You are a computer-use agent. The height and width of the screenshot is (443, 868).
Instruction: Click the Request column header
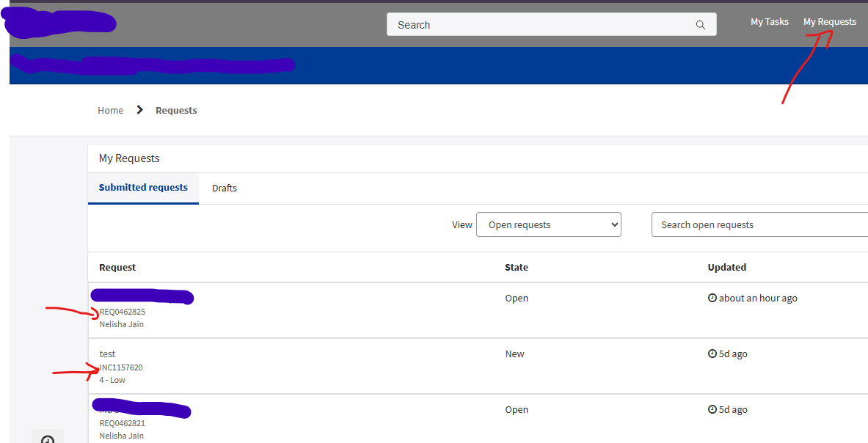pyautogui.click(x=117, y=267)
